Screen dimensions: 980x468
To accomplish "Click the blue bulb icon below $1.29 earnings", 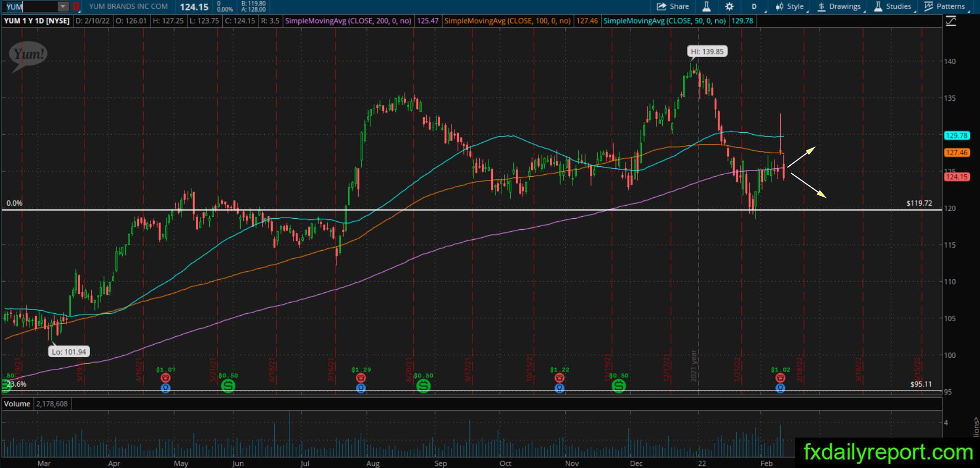I will pos(361,388).
